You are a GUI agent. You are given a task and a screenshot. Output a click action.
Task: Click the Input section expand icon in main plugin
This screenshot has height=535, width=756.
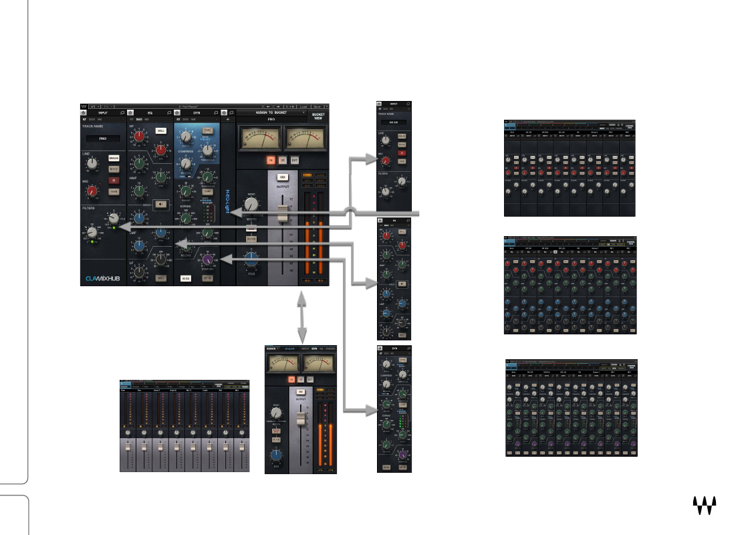click(x=122, y=113)
